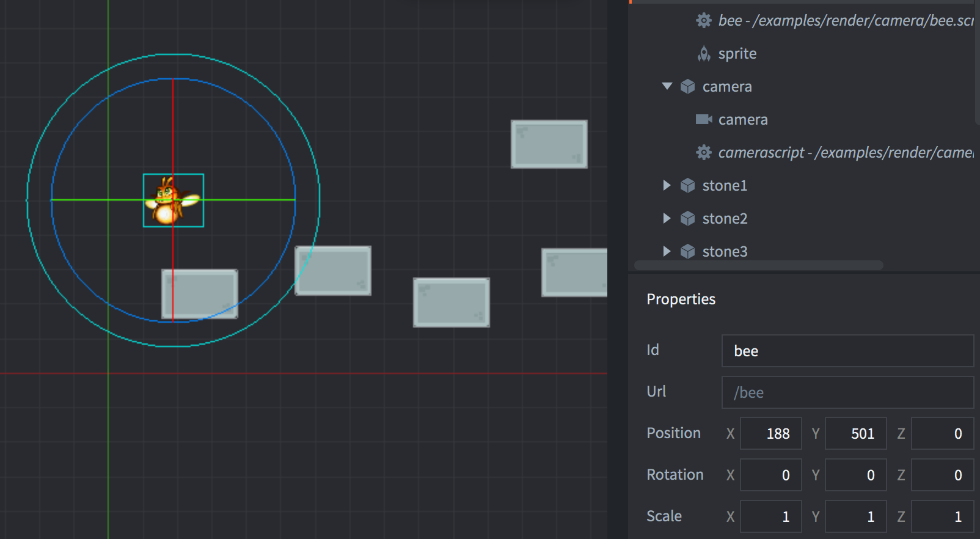Click the Scale Y field
Image resolution: width=980 pixels, height=539 pixels.
tap(855, 516)
